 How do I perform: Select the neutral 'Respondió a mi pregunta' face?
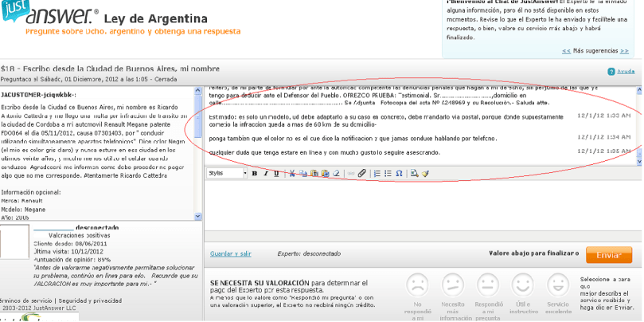488,285
